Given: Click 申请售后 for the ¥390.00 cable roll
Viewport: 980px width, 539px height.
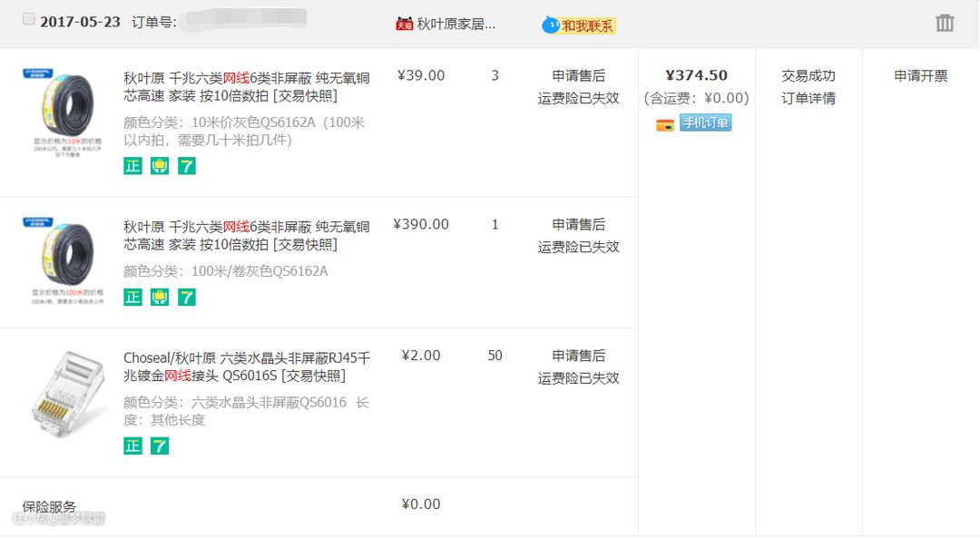Looking at the screenshot, I should [578, 224].
